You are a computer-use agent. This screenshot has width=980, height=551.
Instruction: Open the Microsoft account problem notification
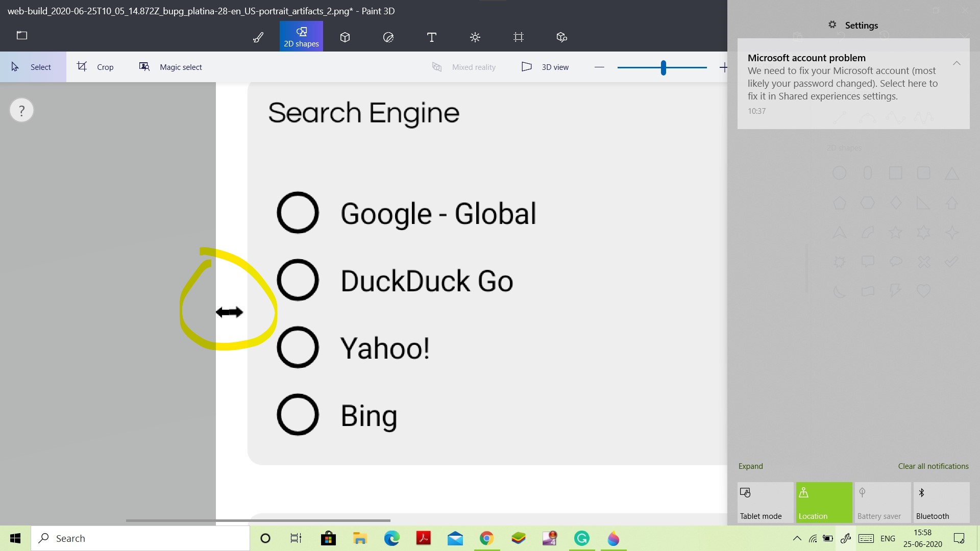(853, 84)
